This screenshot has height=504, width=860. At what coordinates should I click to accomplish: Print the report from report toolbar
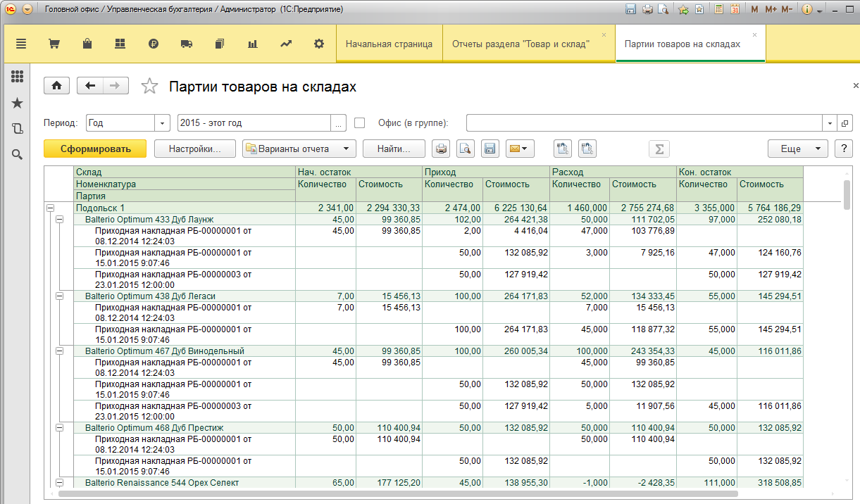click(441, 149)
